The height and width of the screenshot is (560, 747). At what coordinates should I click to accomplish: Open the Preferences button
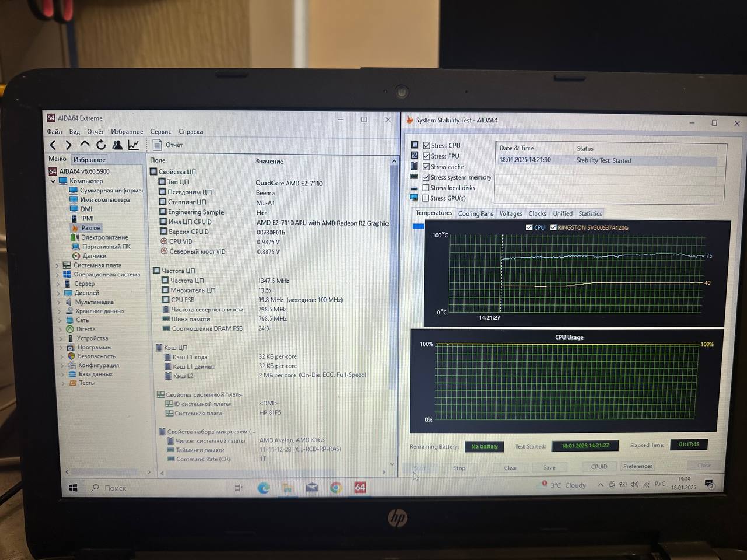637,466
